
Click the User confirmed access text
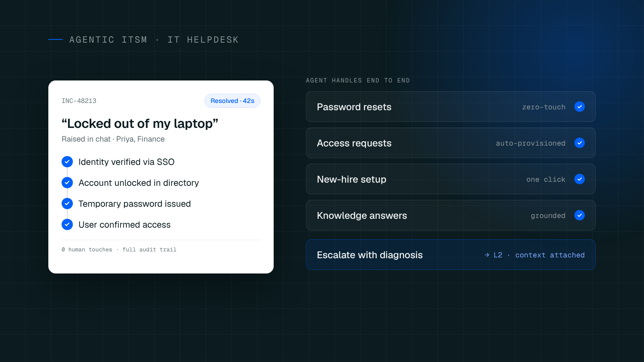[x=124, y=225]
